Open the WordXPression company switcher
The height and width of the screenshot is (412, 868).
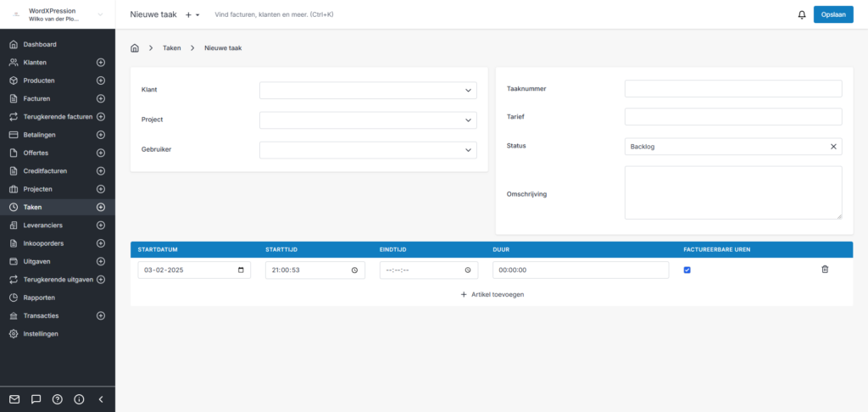58,14
